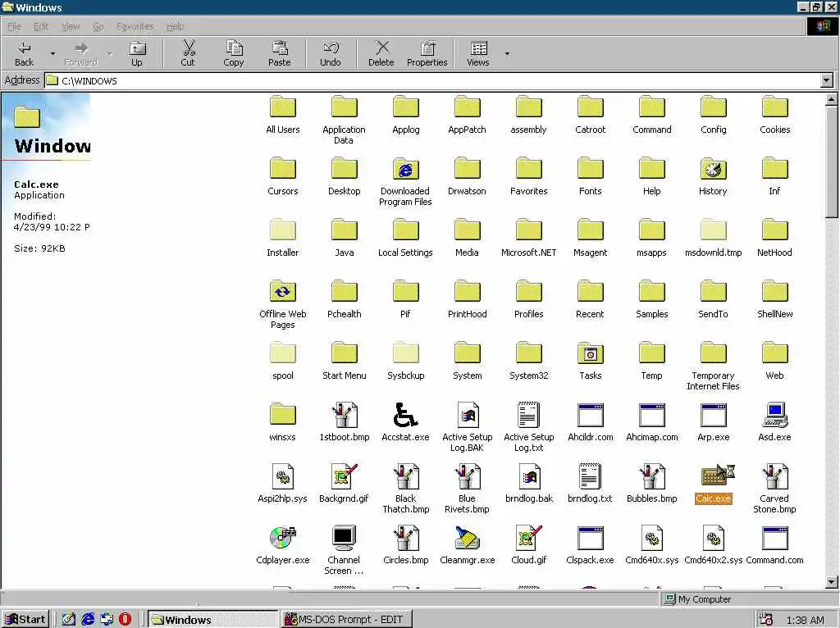The image size is (840, 628).
Task: Select the Temporary Internet Files folder
Action: (714, 353)
